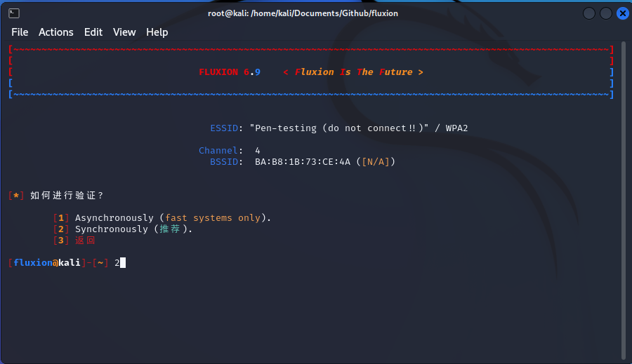
Task: Open the View menu
Action: coord(124,32)
